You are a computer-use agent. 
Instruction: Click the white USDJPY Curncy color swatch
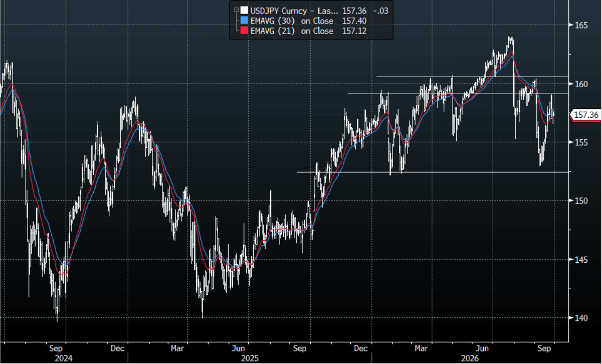point(244,10)
